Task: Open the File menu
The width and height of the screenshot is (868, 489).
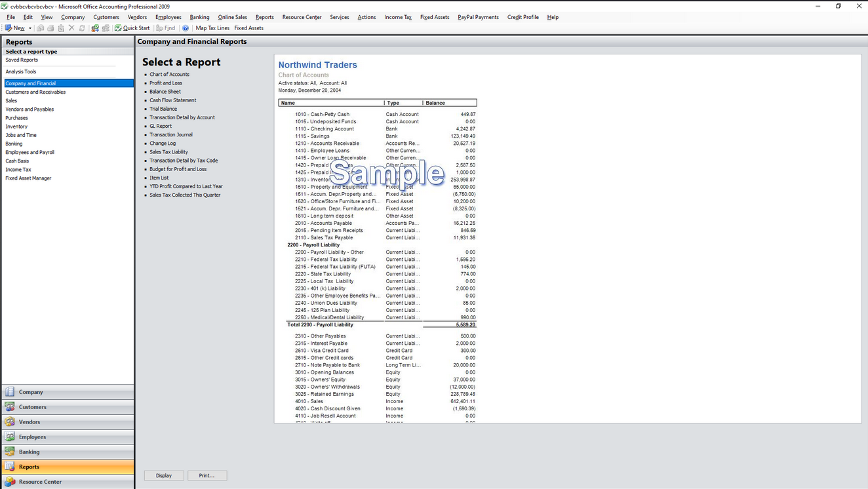Action: click(x=10, y=17)
